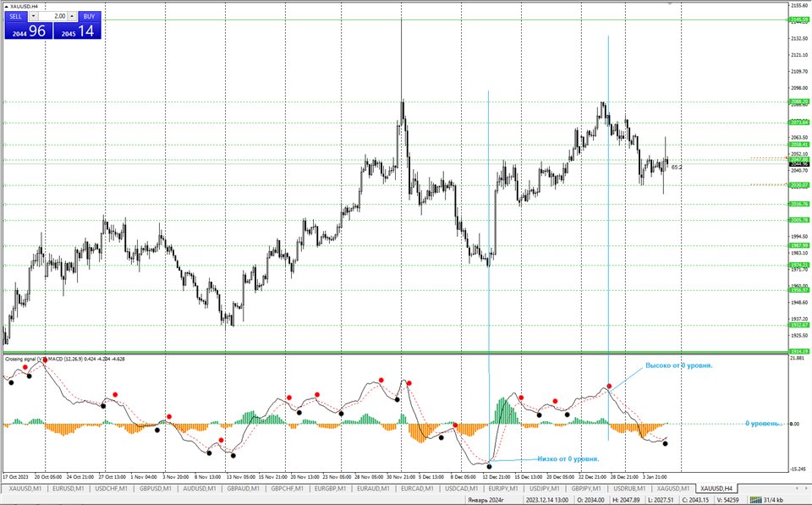
Task: Switch to the first XAUUSD,M1 chart tab
Action: click(25, 488)
